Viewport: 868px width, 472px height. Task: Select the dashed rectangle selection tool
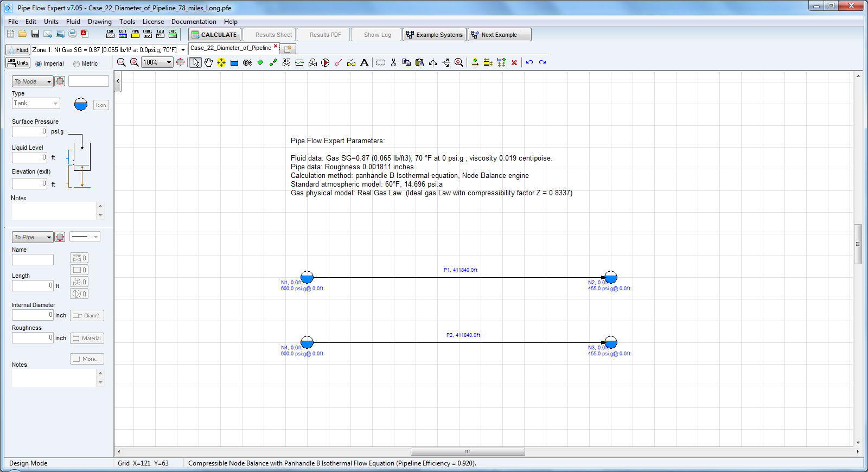[381, 62]
